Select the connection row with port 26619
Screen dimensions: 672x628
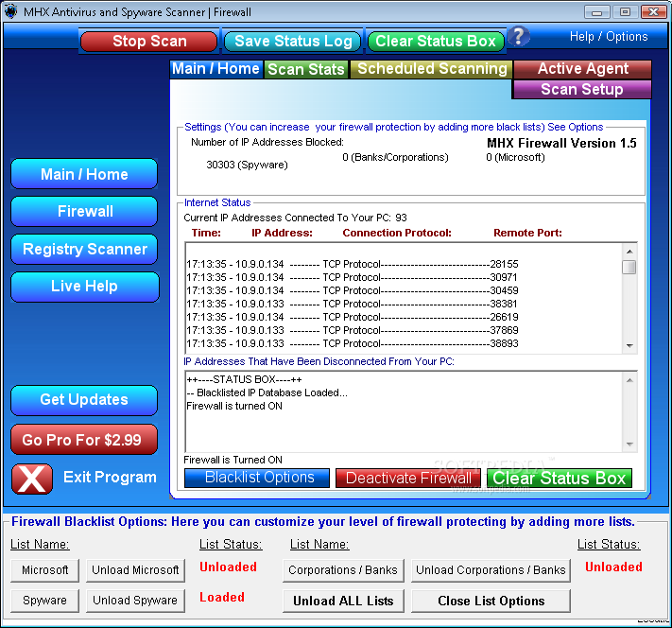tap(353, 317)
